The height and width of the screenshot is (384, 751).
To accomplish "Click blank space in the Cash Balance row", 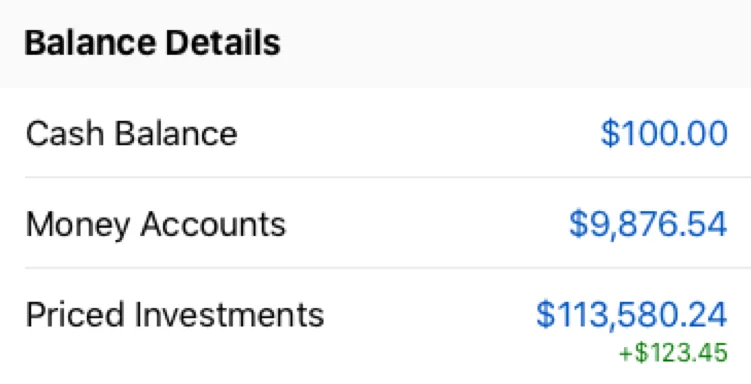I will 417,134.
